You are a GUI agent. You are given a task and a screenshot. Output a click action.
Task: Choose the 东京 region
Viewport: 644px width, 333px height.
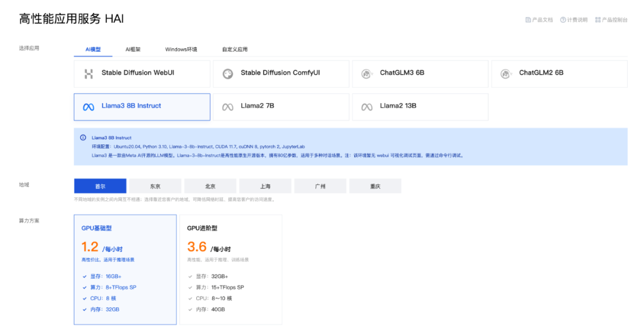pos(155,186)
